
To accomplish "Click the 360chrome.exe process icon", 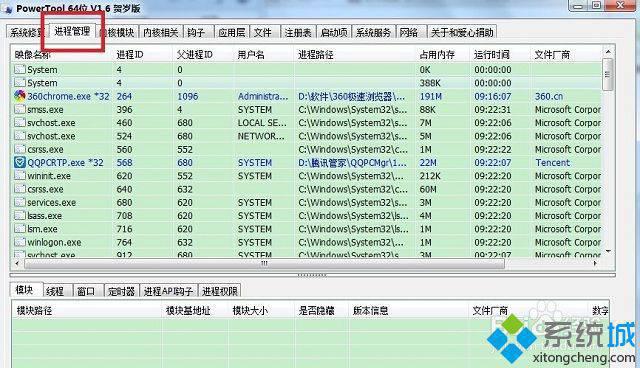I will 20,96.
